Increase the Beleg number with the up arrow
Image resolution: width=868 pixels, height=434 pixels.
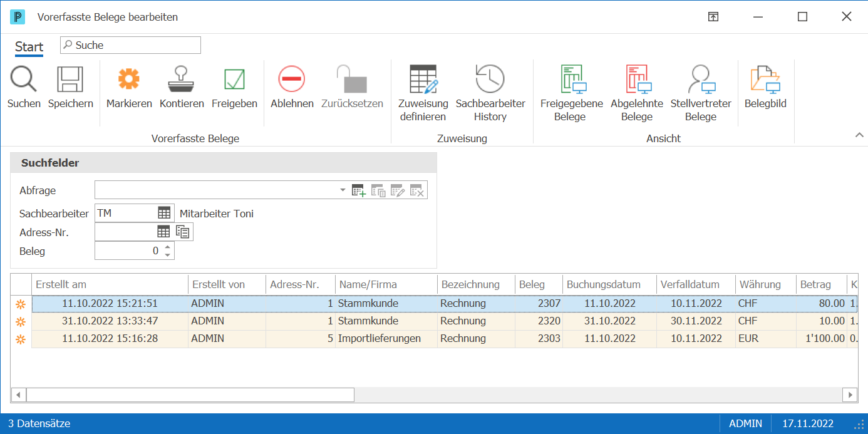pos(167,247)
